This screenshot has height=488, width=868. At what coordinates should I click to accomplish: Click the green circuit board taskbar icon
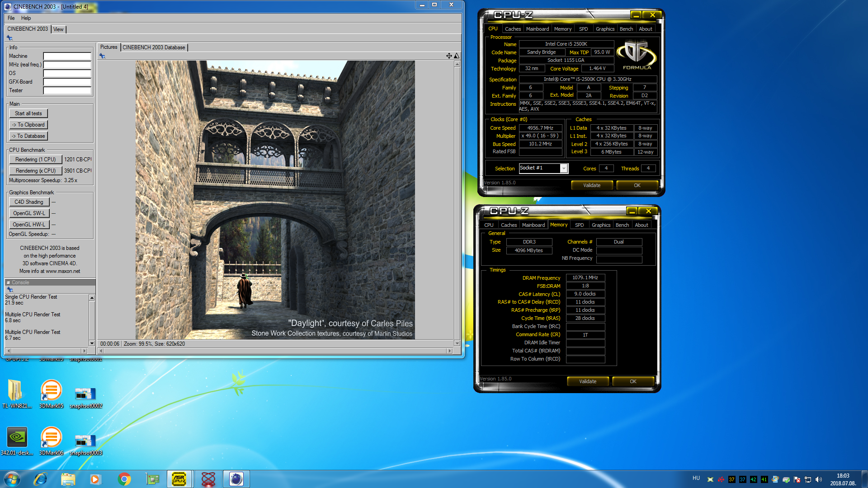[152, 479]
